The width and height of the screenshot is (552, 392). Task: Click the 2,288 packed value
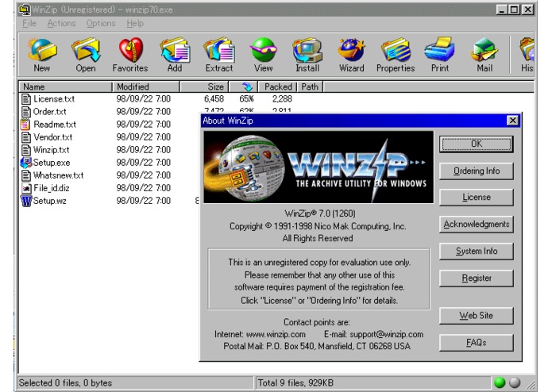click(x=282, y=98)
